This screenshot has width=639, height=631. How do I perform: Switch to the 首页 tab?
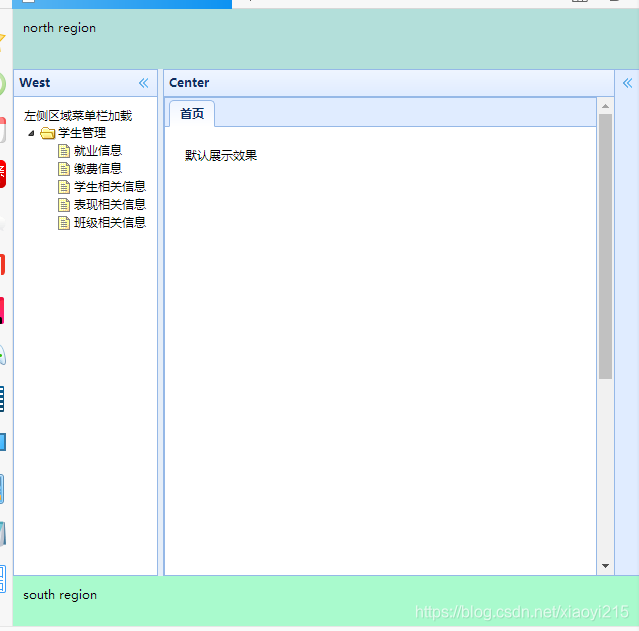click(192, 114)
